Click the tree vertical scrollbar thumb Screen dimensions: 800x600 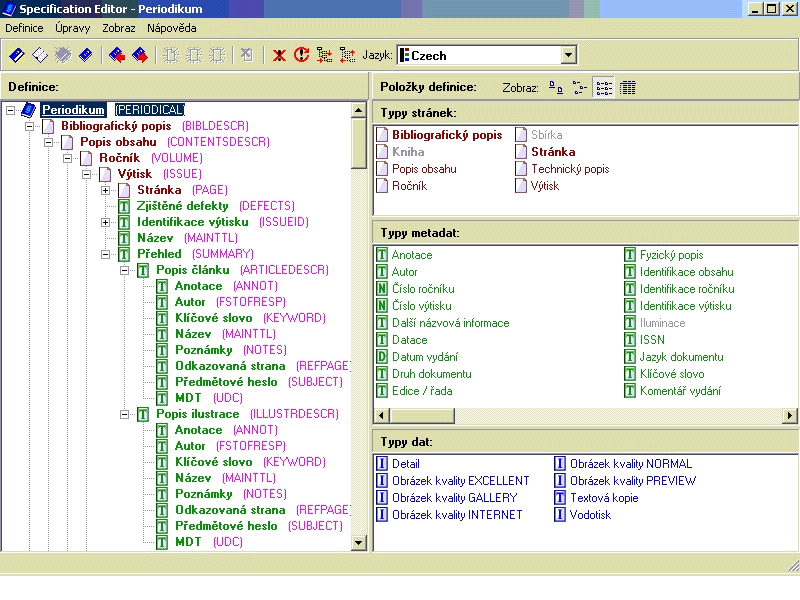pyautogui.click(x=359, y=143)
